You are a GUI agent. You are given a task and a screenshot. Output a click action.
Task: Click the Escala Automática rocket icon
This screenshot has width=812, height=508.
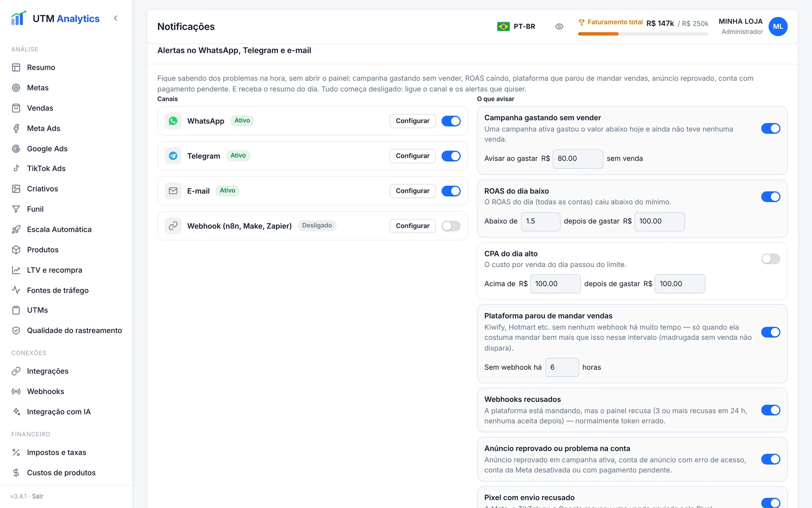tap(16, 229)
